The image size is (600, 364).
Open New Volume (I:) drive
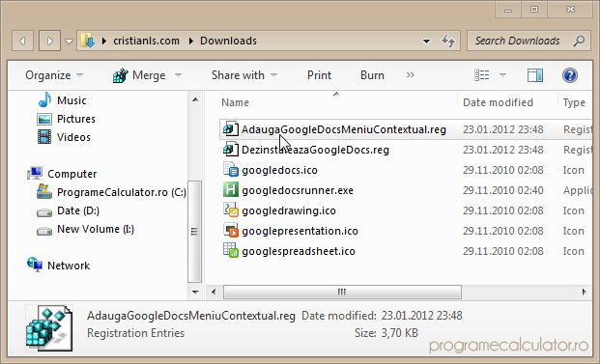point(96,229)
